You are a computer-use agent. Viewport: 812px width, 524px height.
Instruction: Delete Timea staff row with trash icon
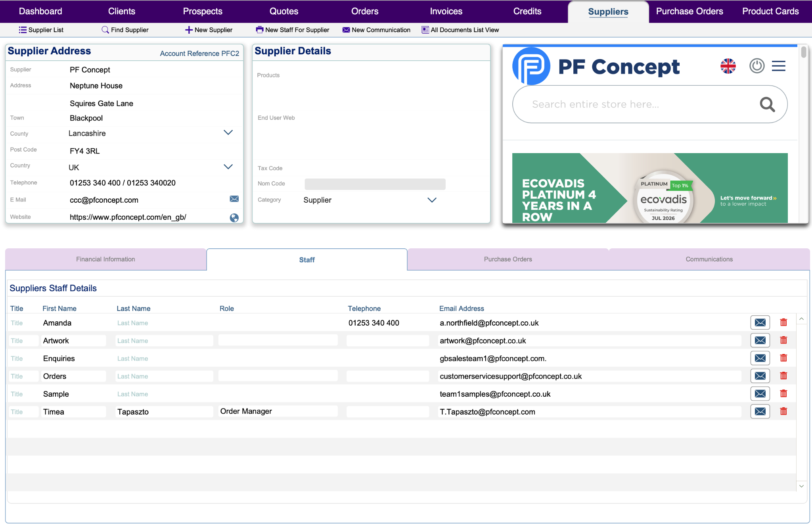coord(783,411)
